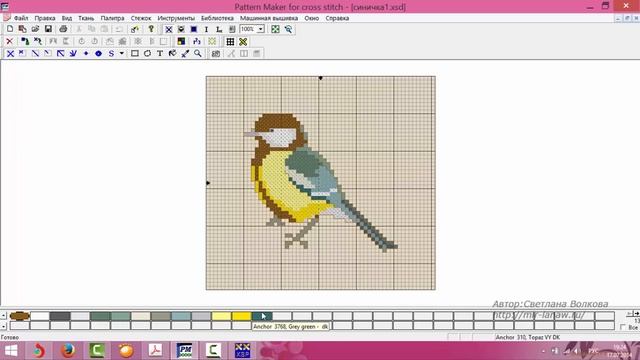This screenshot has height=360, width=640.
Task: Open the dark blue and yellow palette icon
Action: click(181, 41)
